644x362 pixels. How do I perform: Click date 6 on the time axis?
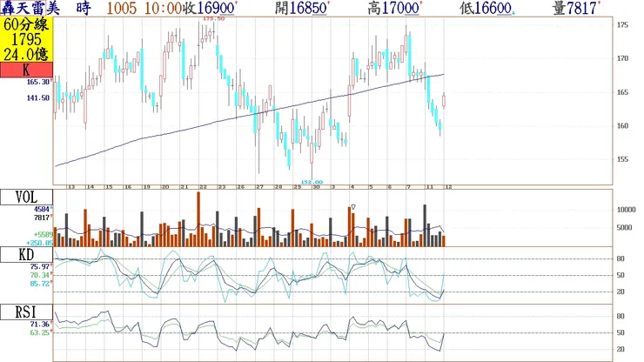pos(390,187)
